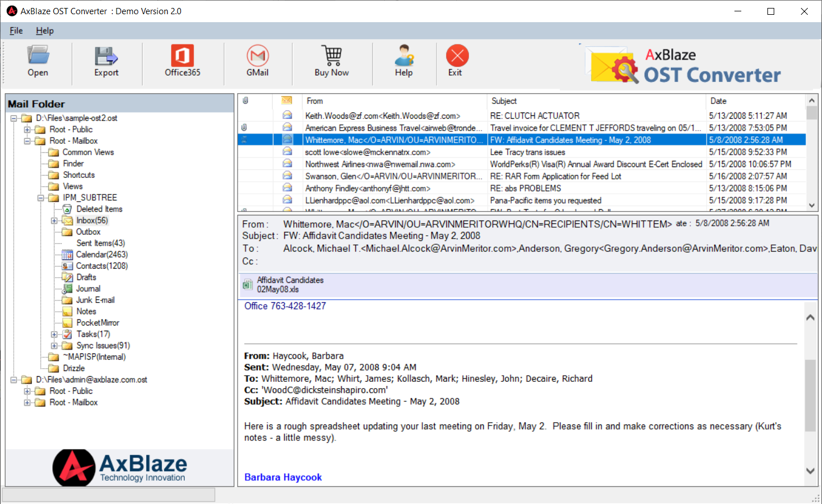822x504 pixels.
Task: Collapse the D:\Files\sample-ost2.ost node
Action: [14, 118]
